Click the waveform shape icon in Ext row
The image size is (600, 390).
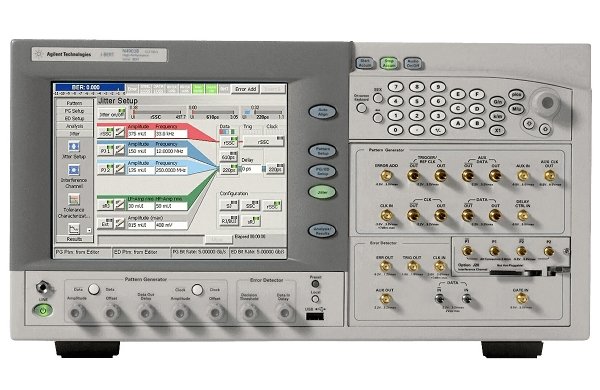(120, 224)
